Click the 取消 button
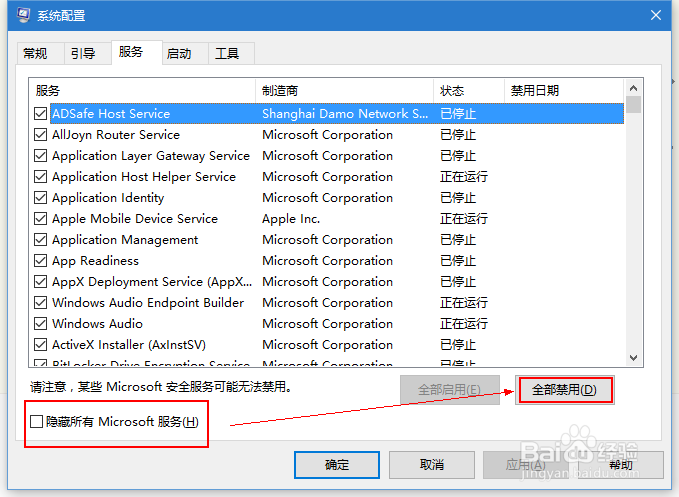This screenshot has height=497, width=679. [432, 465]
